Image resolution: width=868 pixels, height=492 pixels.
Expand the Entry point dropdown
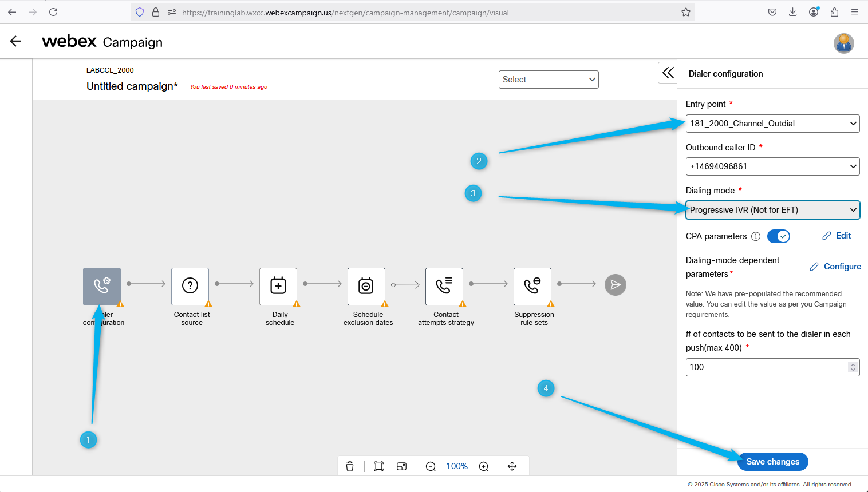772,124
